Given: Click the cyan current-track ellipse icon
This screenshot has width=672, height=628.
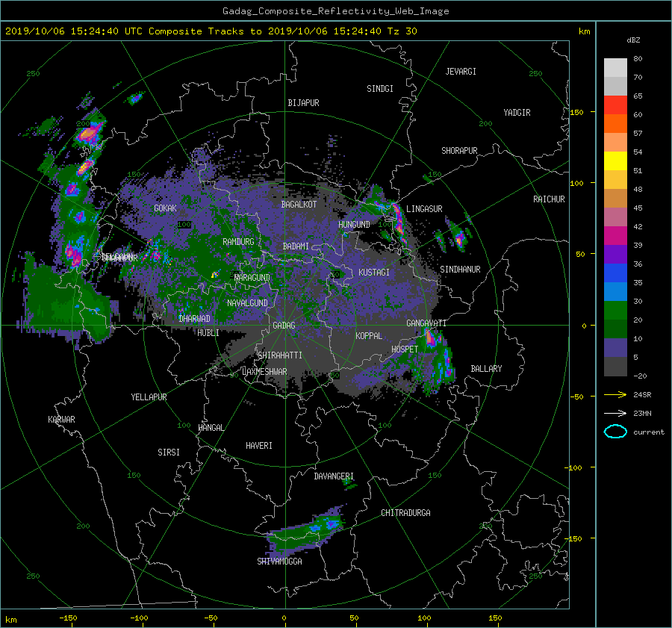Looking at the screenshot, I should pyautogui.click(x=615, y=432).
